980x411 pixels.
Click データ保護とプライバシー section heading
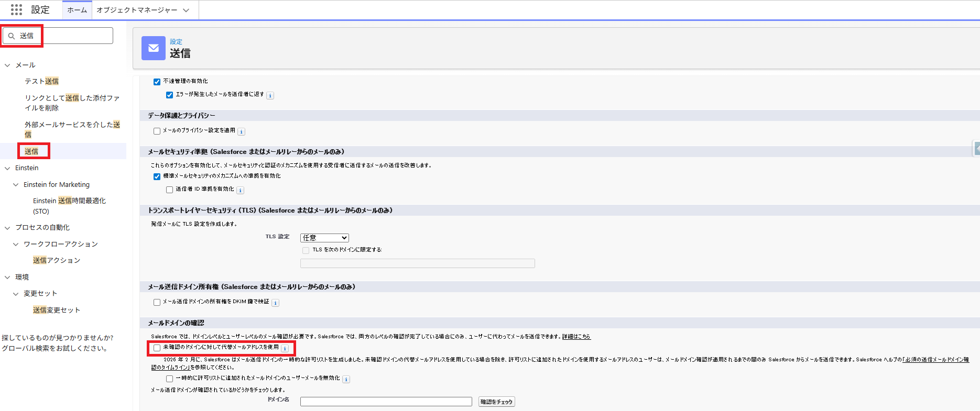click(x=181, y=116)
